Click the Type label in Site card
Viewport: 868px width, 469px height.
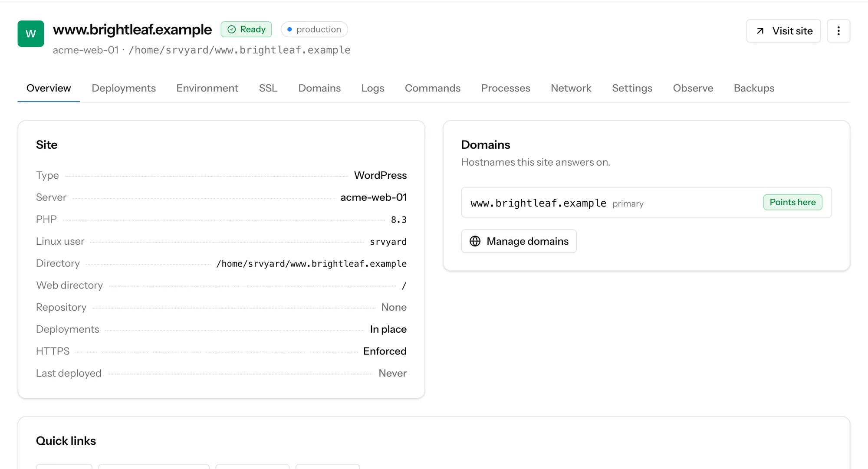click(x=47, y=175)
